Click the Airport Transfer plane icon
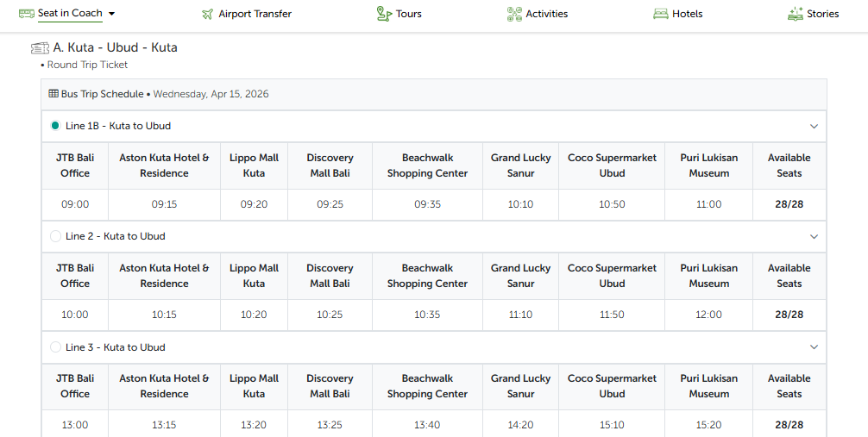The height and width of the screenshot is (437, 868). tap(207, 14)
